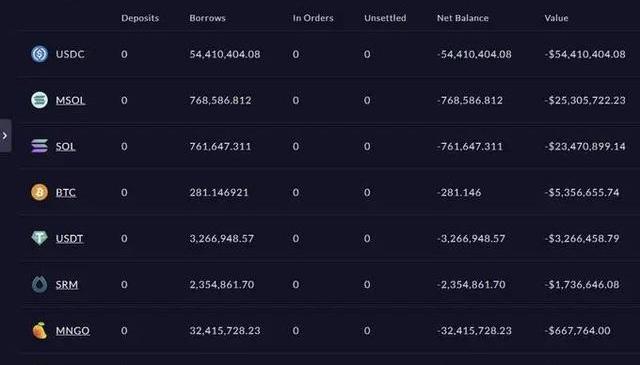Select the USDC borrows amount 54,410,404.08
Image resolution: width=640 pixels, height=365 pixels.
(x=224, y=54)
